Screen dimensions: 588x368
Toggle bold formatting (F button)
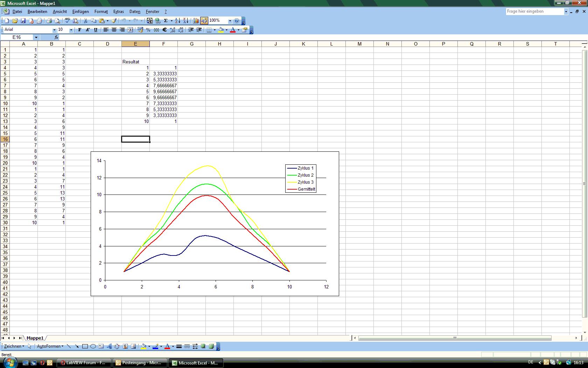point(79,30)
